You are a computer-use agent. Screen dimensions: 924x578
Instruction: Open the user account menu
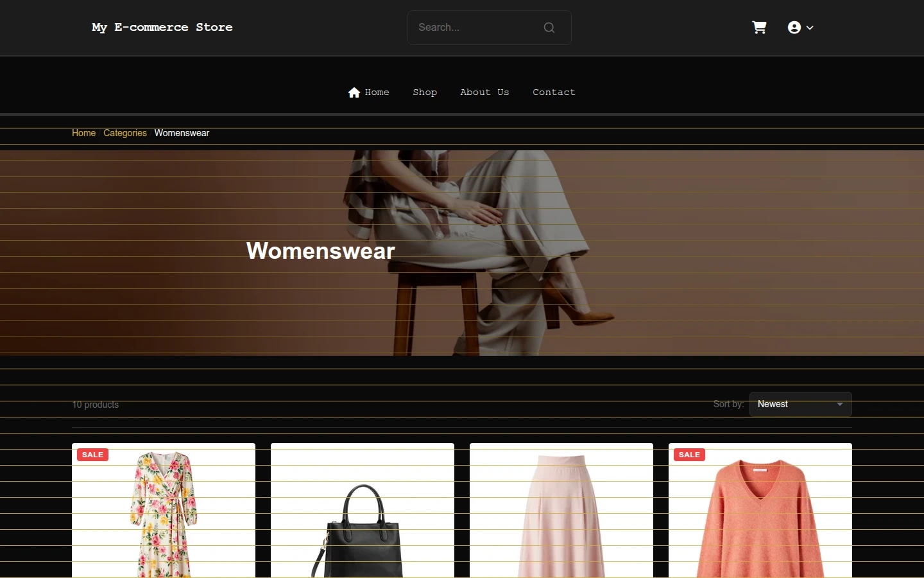[800, 28]
